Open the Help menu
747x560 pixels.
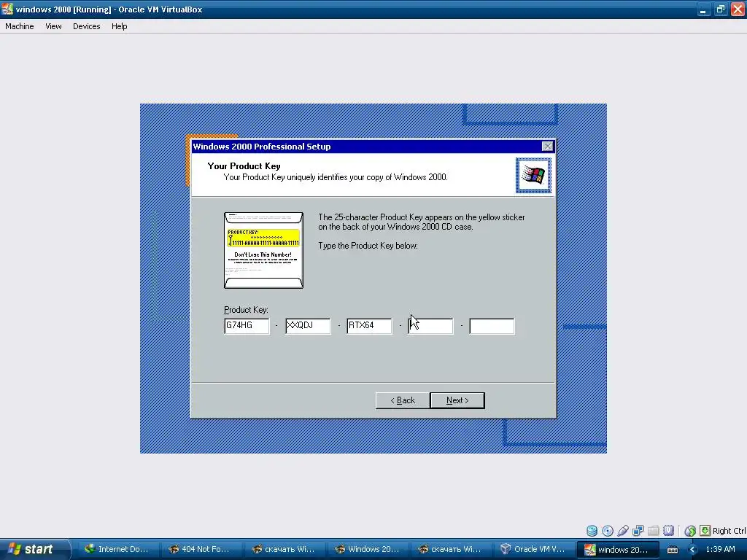(x=119, y=26)
